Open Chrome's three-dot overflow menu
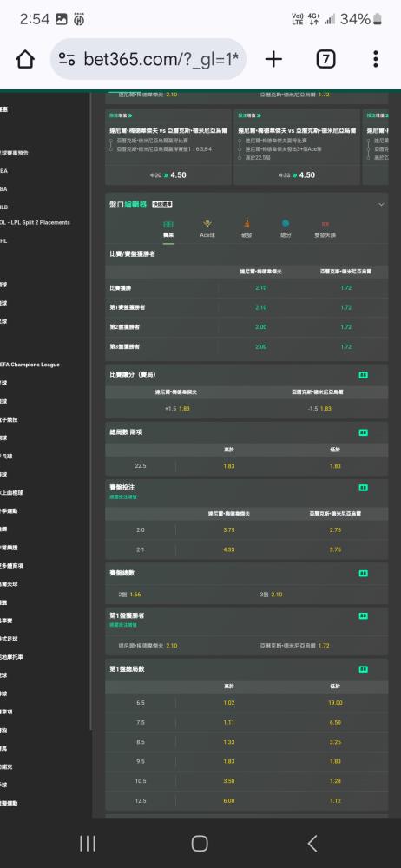The image size is (401, 868). [376, 59]
